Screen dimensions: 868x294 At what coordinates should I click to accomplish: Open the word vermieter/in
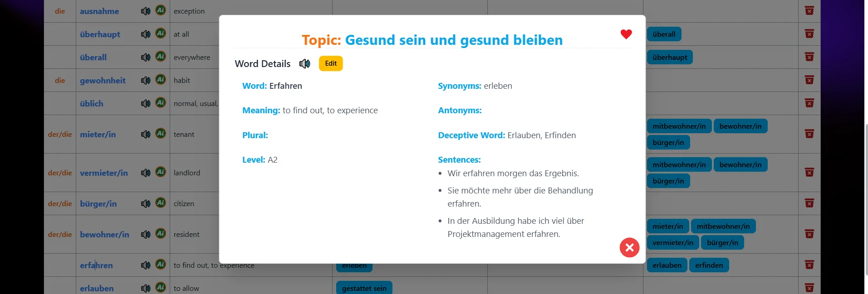coord(104,173)
